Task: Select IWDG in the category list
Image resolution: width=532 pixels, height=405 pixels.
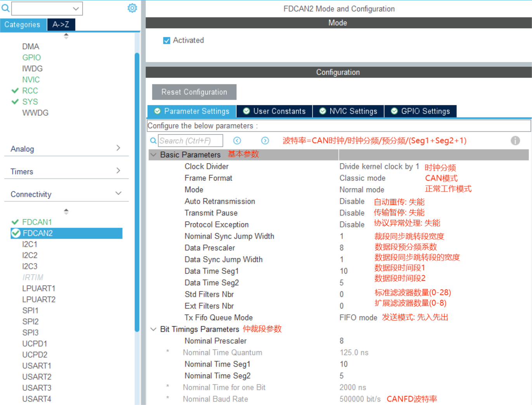Action: pos(32,69)
